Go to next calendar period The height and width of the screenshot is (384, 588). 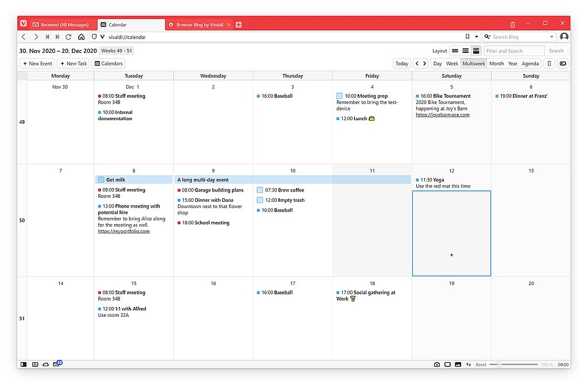coord(424,63)
